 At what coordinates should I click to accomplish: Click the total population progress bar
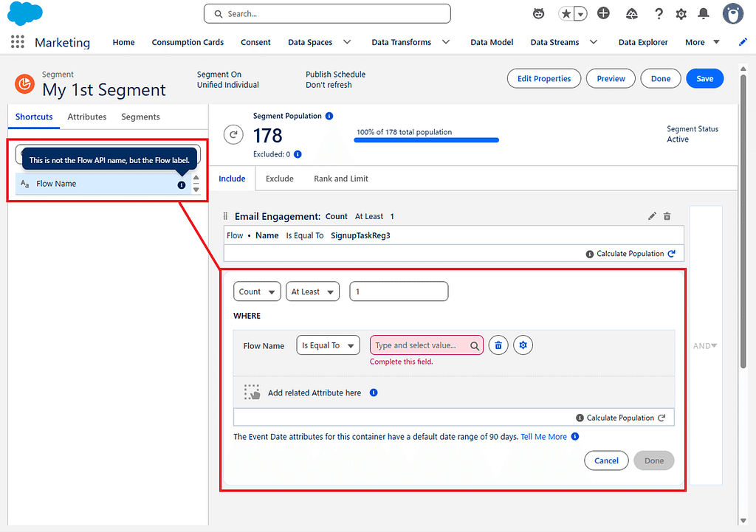(x=426, y=140)
